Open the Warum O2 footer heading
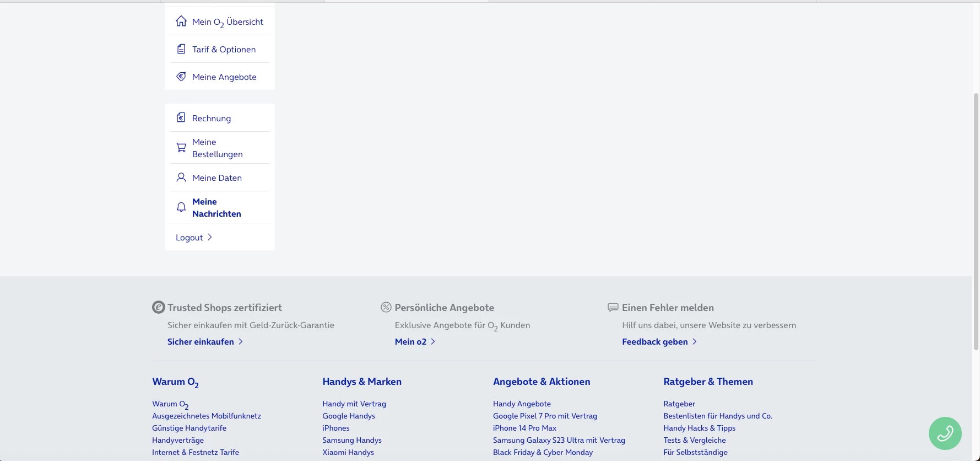 175,382
